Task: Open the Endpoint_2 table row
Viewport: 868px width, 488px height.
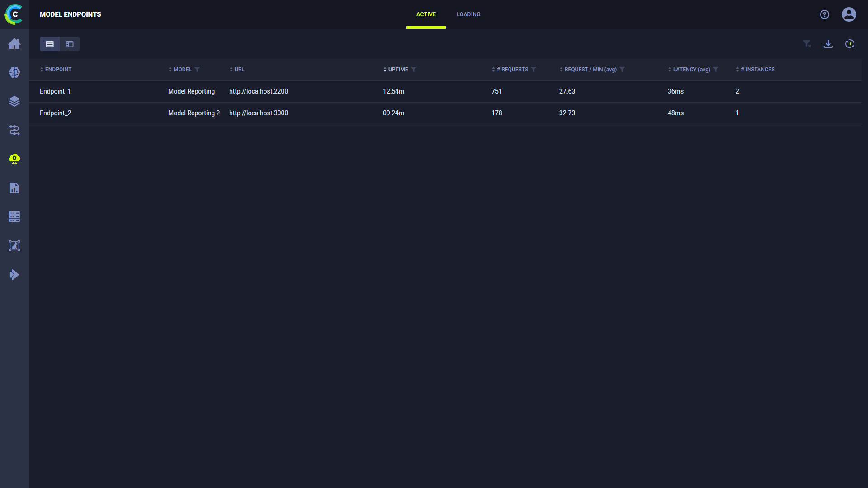Action: 55,113
